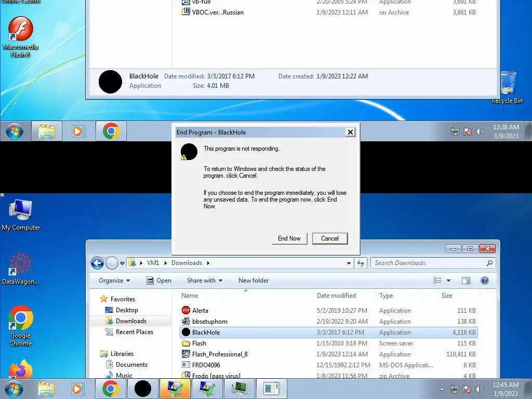Viewport: 532px width, 399px height.
Task: Open Windows Explorer on bottom taskbar
Action: tap(46, 389)
